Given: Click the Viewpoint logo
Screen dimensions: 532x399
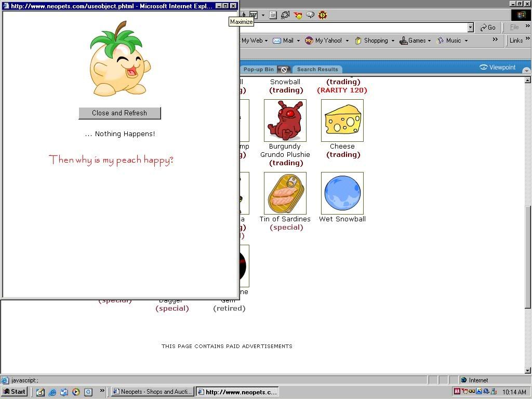Looking at the screenshot, I should point(497,67).
